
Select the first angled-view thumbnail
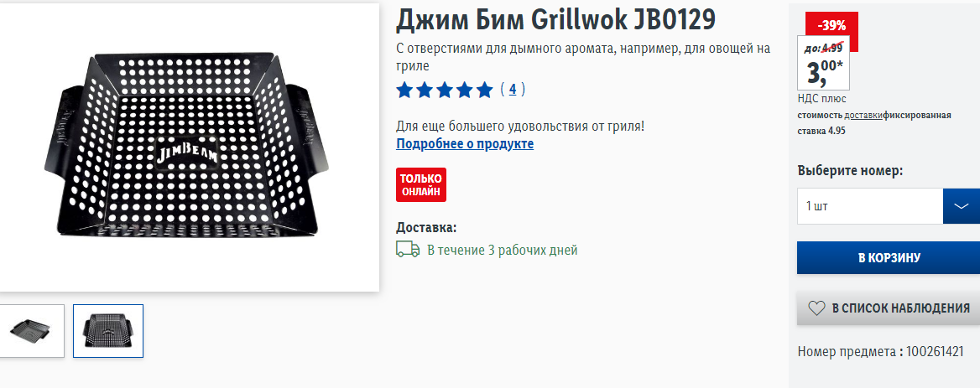pos(31,331)
